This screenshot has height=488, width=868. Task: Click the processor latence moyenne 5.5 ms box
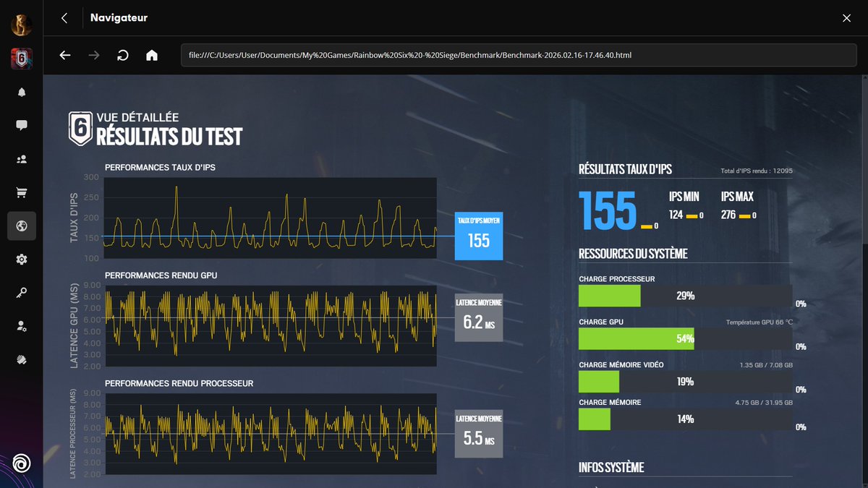point(479,433)
